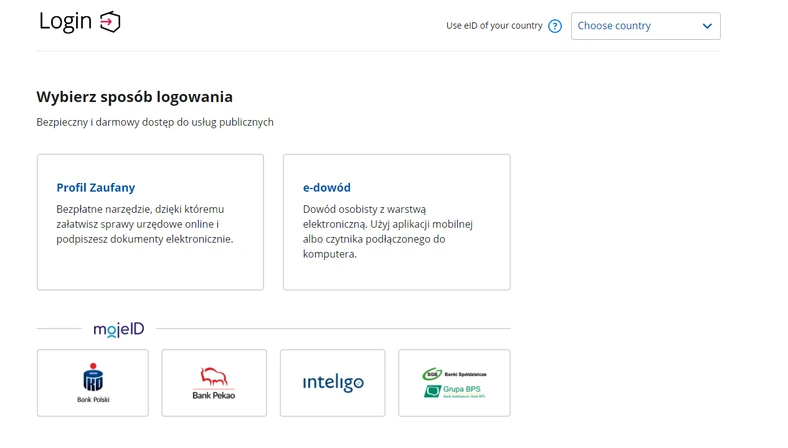
Task: Open the Profil Zaufany login link
Action: 96,187
